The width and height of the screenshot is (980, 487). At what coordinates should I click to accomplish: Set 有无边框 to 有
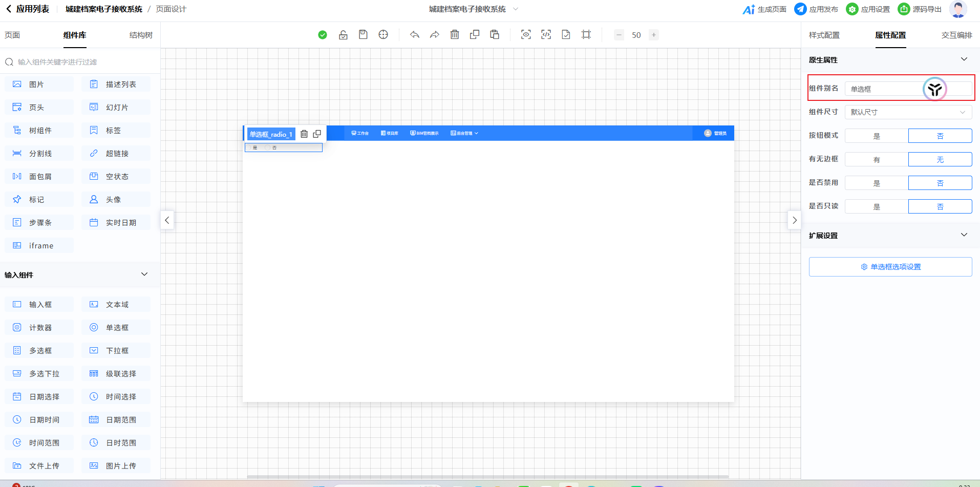pyautogui.click(x=877, y=160)
